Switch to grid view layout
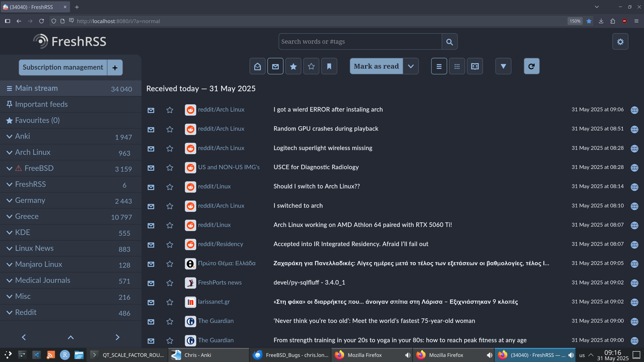 click(x=457, y=66)
